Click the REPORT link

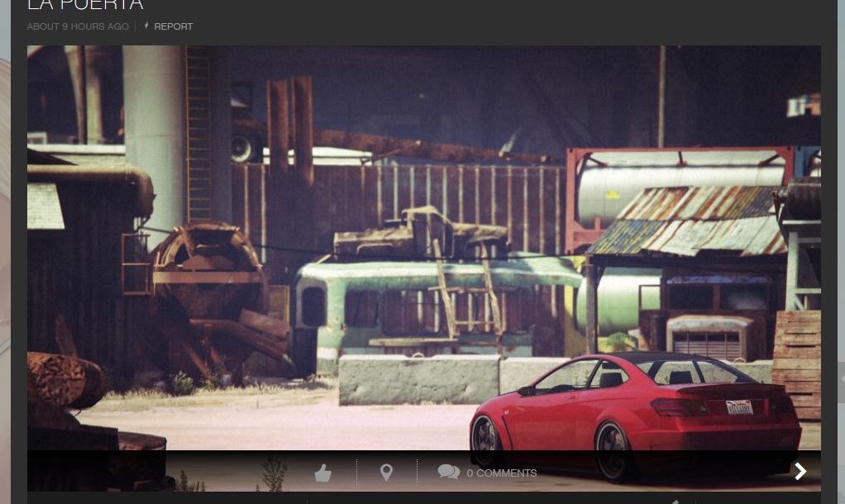point(173,26)
